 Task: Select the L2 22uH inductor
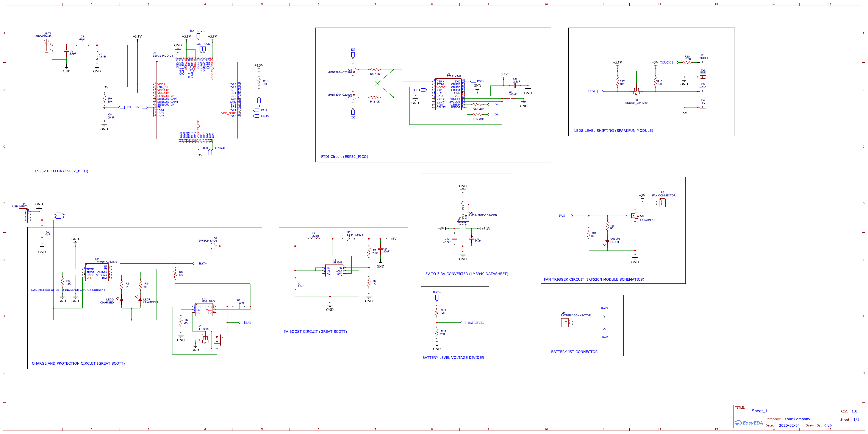[314, 238]
